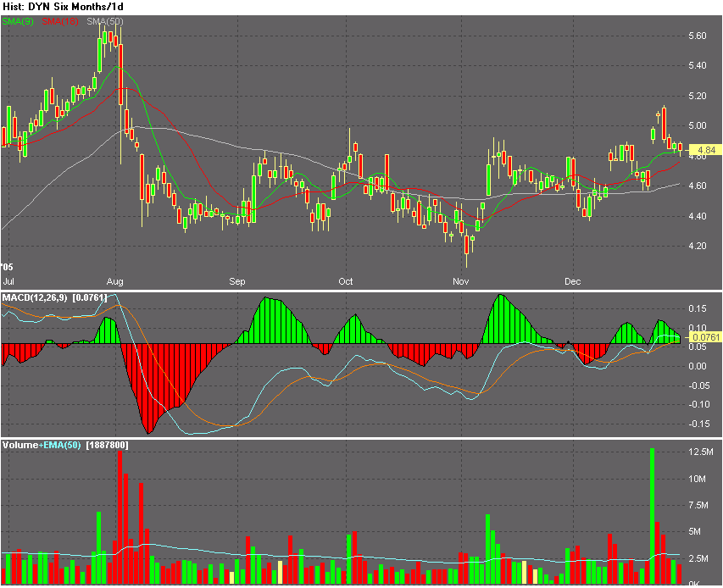The width and height of the screenshot is (723, 588).
Task: Select the Nov axis label
Action: point(461,281)
